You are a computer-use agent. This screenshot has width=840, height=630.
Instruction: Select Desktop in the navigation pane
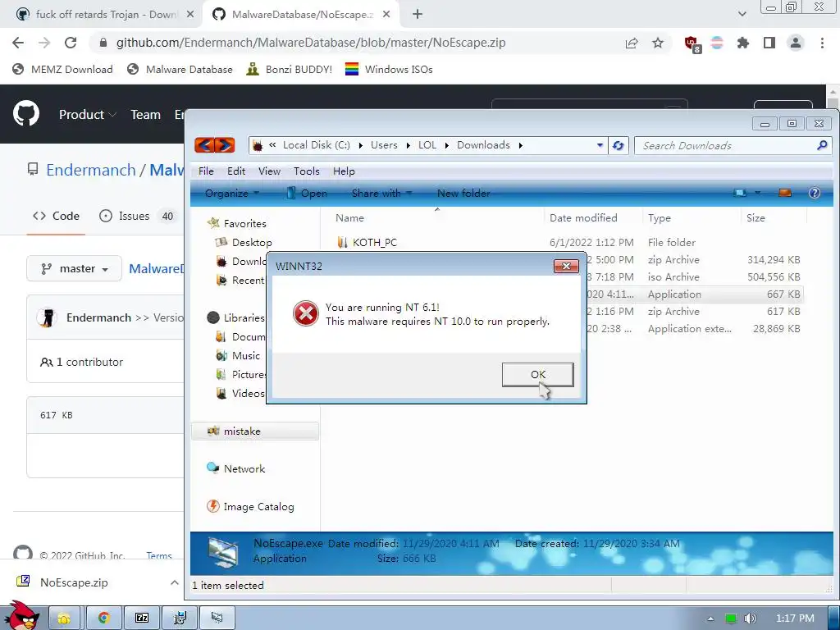tap(251, 242)
